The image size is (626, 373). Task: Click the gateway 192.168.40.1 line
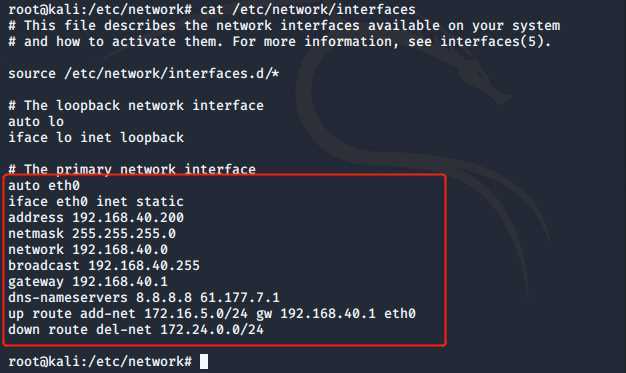pos(88,282)
